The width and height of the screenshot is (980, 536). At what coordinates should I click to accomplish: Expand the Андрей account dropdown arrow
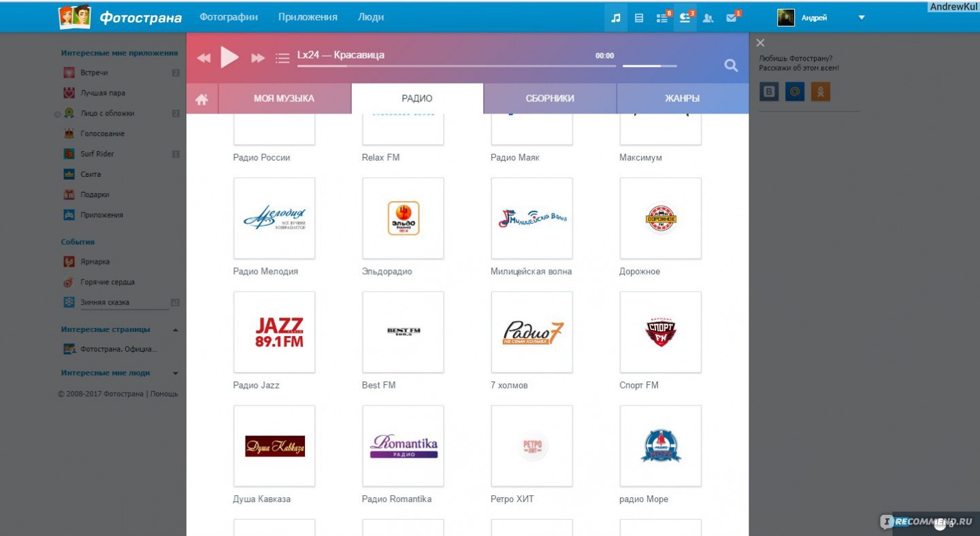[x=862, y=18]
